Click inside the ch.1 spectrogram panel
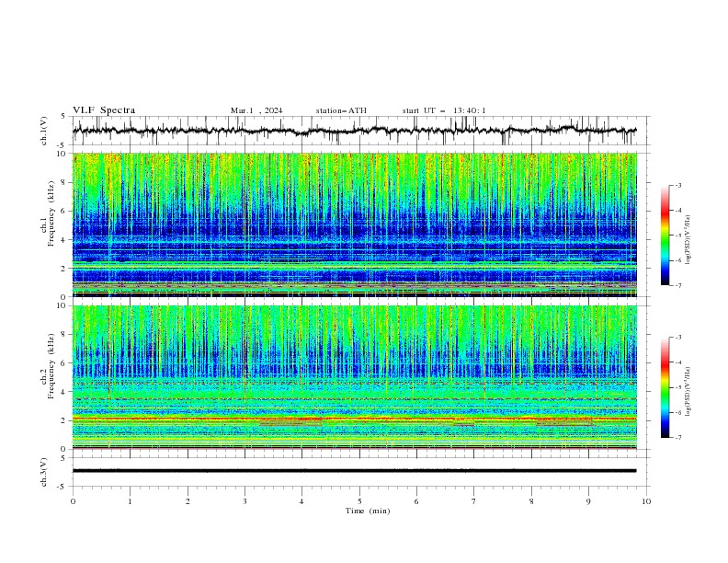 tap(354, 224)
